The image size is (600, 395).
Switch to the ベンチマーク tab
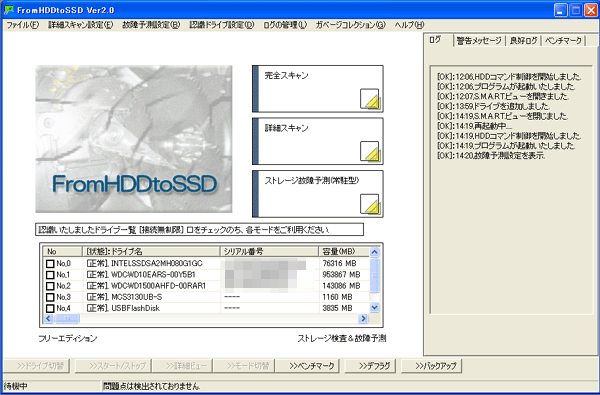(563, 41)
